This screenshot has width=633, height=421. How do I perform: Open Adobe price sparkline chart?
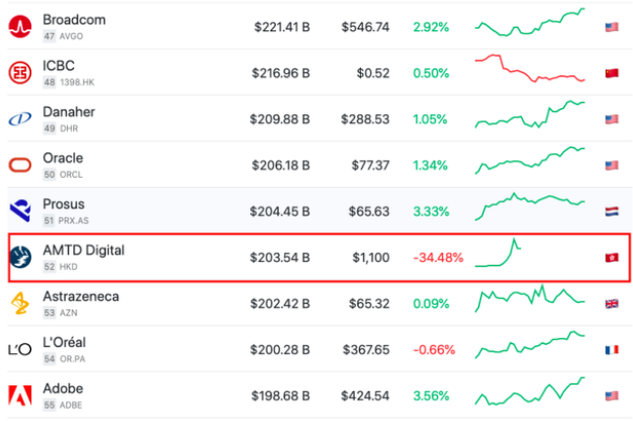pyautogui.click(x=530, y=391)
